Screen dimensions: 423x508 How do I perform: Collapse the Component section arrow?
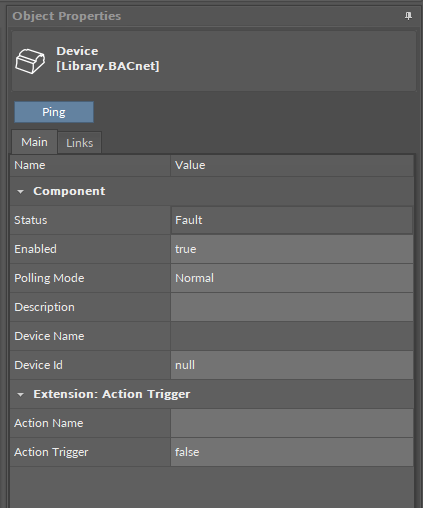coord(20,192)
